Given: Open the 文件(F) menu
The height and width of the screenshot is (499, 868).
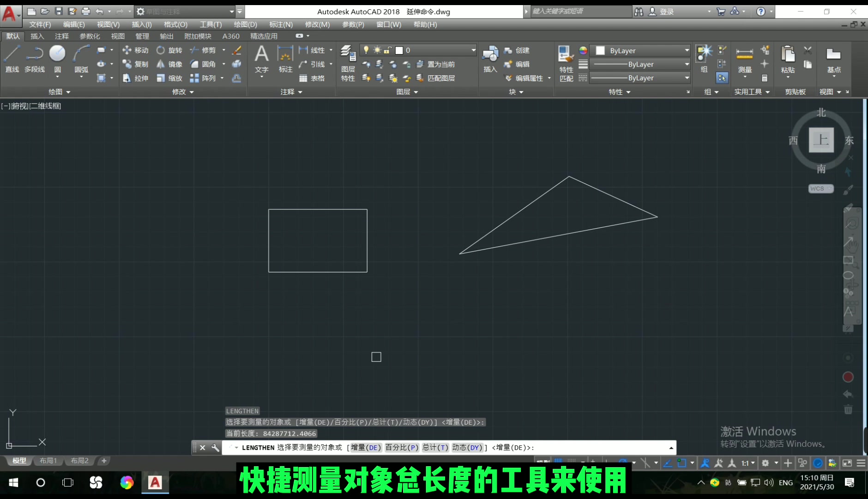Looking at the screenshot, I should [x=40, y=24].
